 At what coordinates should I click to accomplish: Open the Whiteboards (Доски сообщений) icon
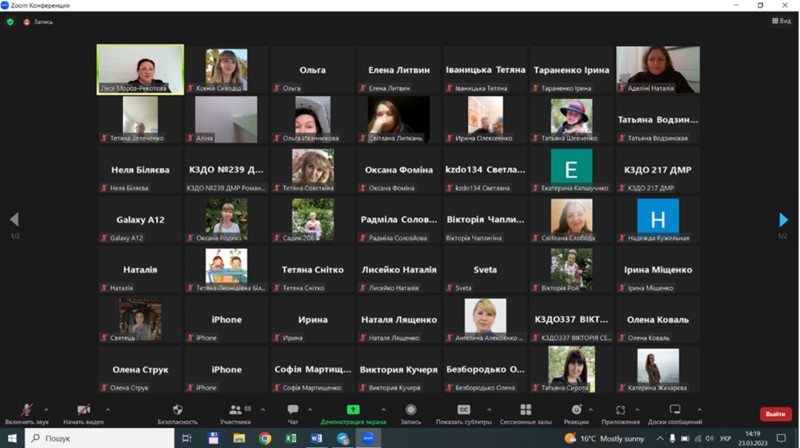tap(675, 410)
